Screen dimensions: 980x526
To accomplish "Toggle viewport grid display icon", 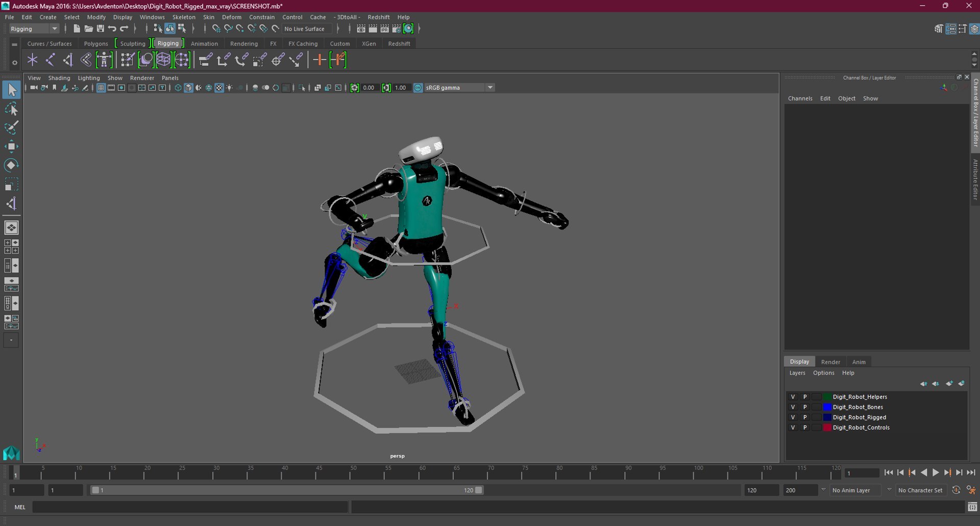I will [101, 88].
